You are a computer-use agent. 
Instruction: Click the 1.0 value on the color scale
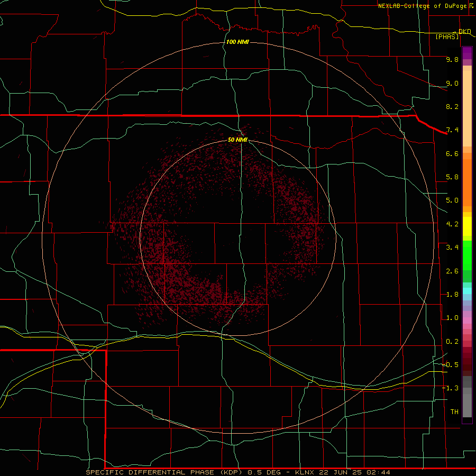[452, 318]
